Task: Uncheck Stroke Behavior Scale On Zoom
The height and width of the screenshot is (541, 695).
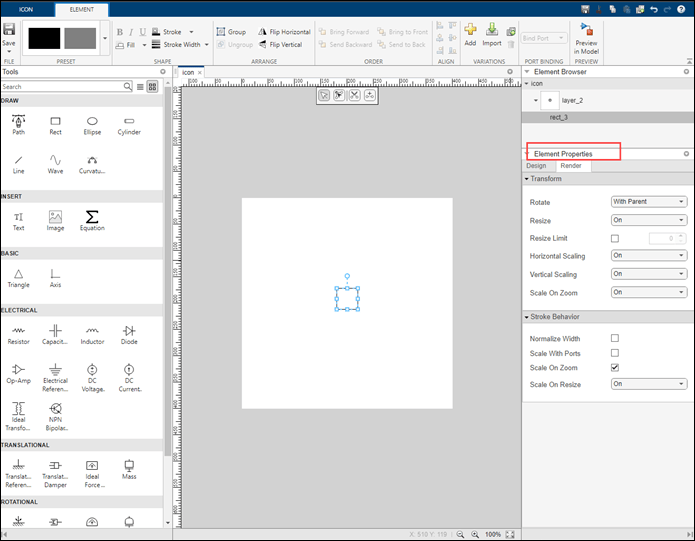Action: point(614,367)
